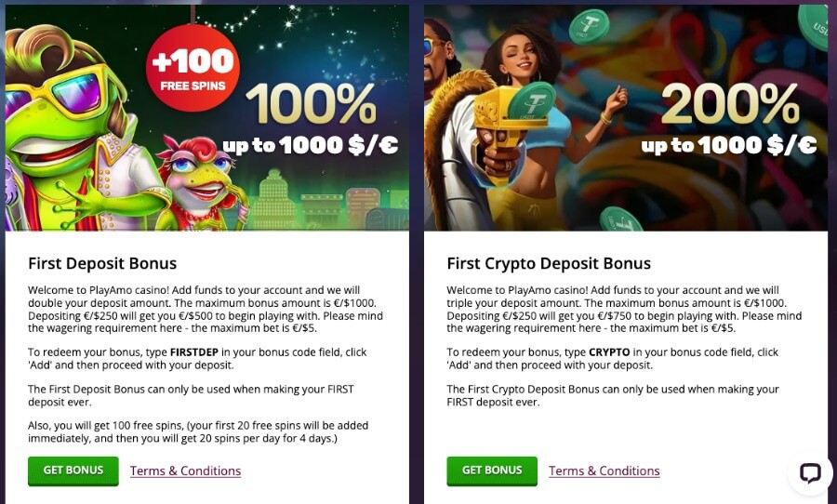Click the FIRSTDEP bonus code text

click(193, 352)
